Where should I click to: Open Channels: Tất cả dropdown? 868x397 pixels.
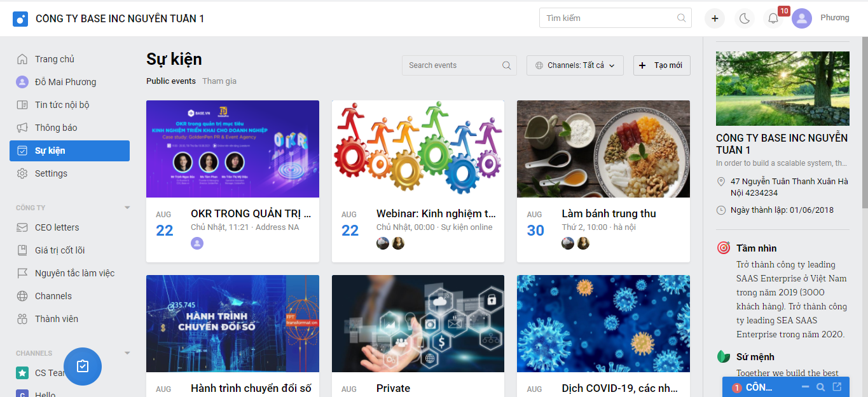pyautogui.click(x=575, y=65)
